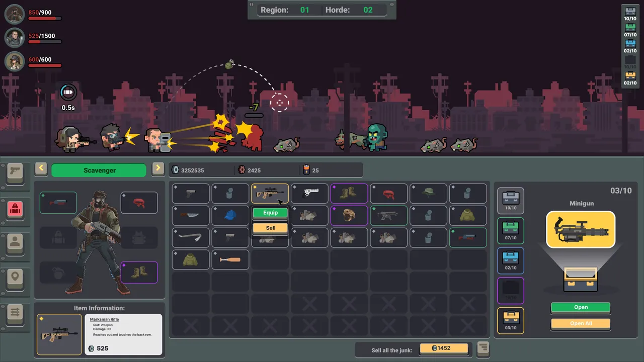Click the Scavenger character name bar
Screen dimensions: 644x362
tap(99, 170)
